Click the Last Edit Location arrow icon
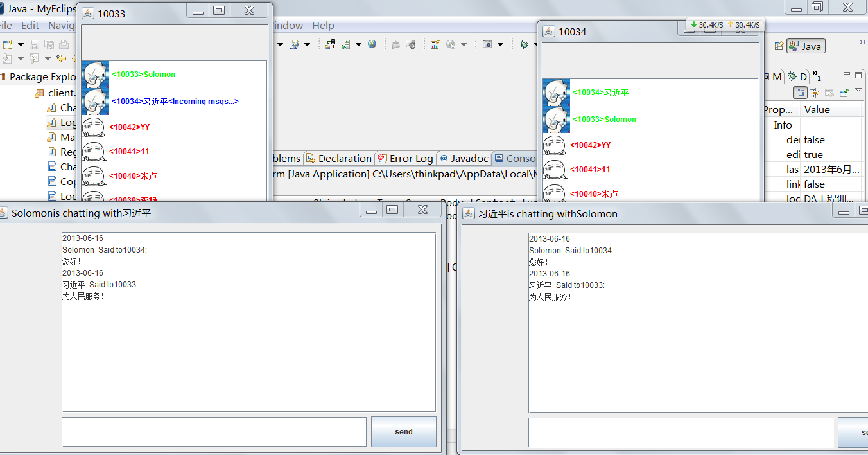 point(61,58)
